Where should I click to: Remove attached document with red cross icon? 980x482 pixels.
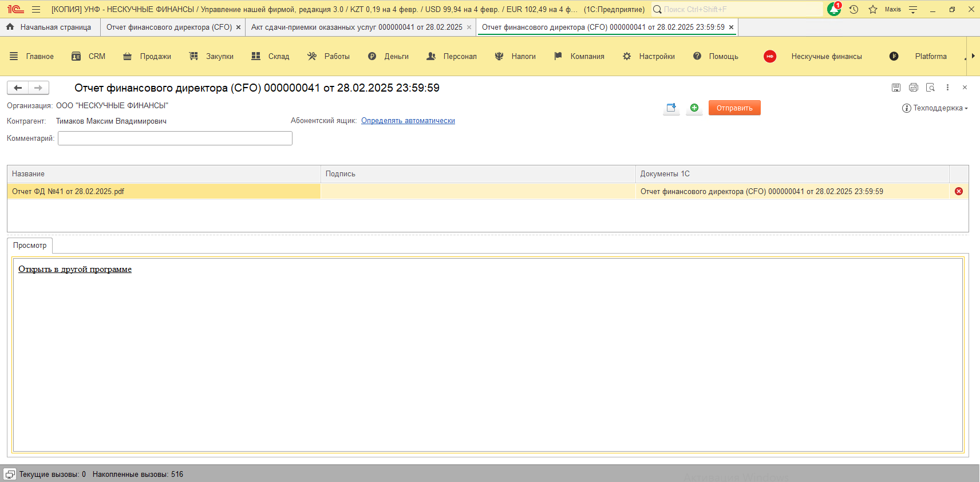coord(959,191)
